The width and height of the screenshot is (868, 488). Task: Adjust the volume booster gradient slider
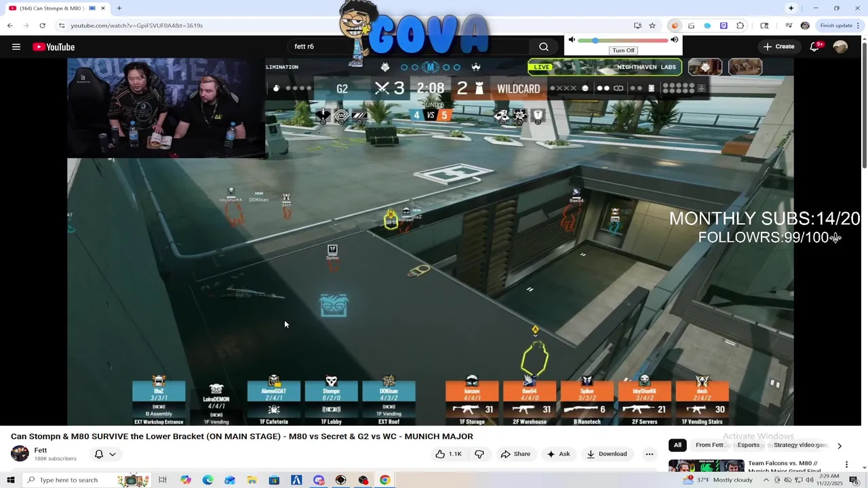coord(623,40)
